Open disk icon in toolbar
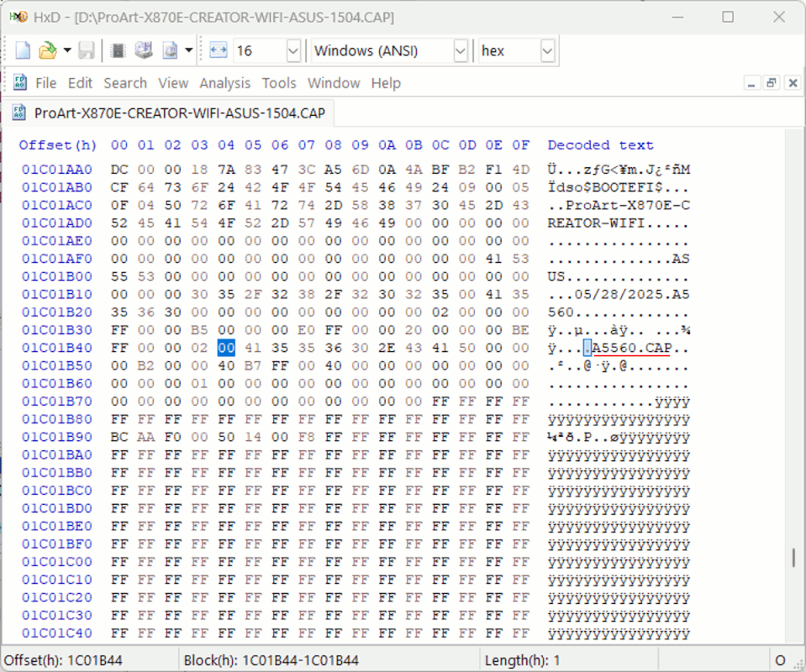Image resolution: width=806 pixels, height=672 pixels. 144,51
